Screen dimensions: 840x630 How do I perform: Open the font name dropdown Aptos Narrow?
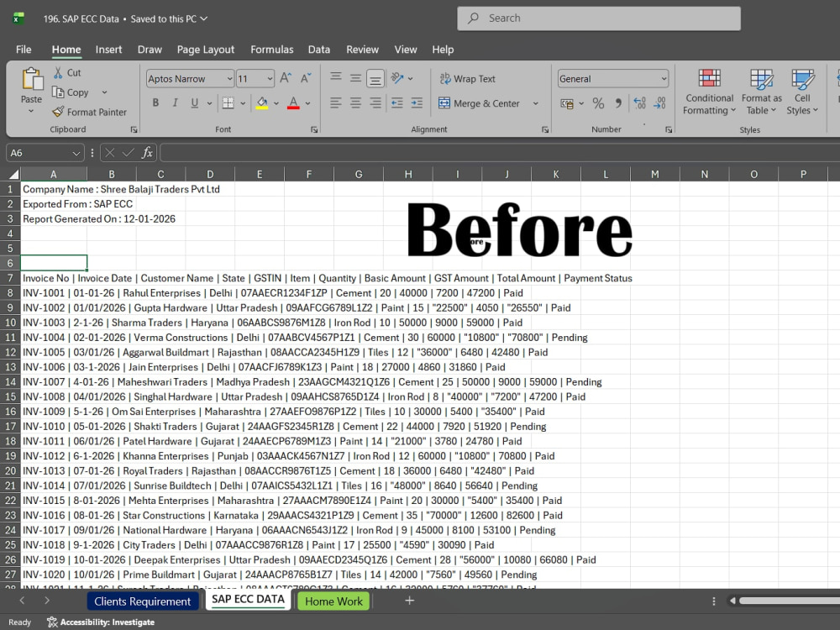pyautogui.click(x=230, y=79)
